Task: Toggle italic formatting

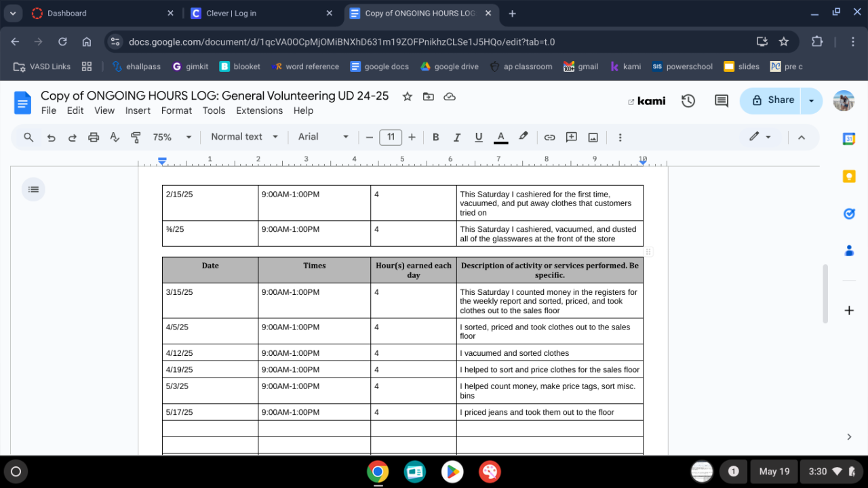Action: coord(457,137)
